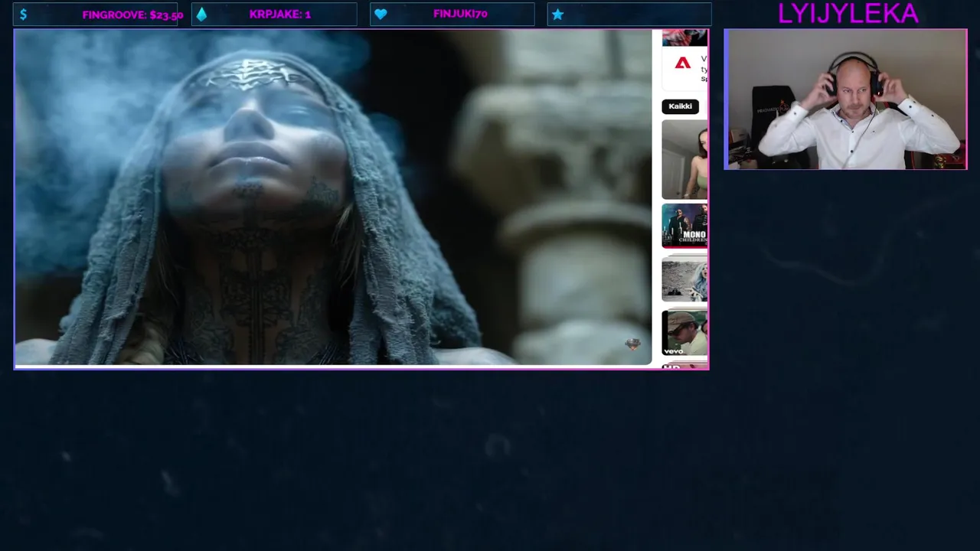
Task: Click the blue heart follower icon
Action: (381, 14)
